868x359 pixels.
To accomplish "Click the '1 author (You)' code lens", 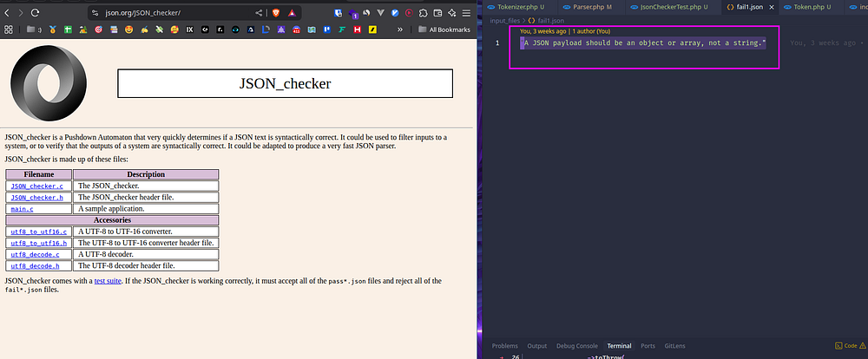I will pyautogui.click(x=591, y=31).
